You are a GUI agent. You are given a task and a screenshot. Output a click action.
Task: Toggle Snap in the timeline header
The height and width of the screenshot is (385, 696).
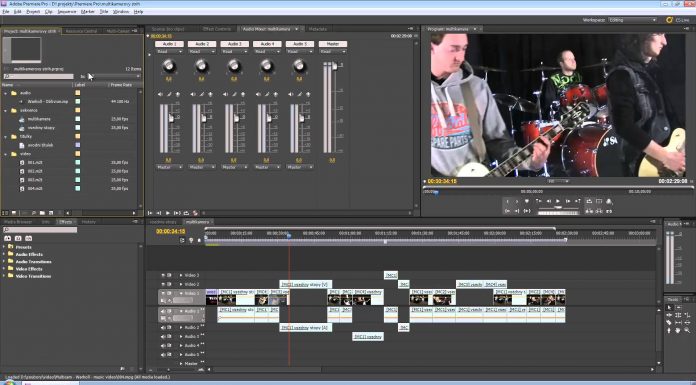coord(182,240)
